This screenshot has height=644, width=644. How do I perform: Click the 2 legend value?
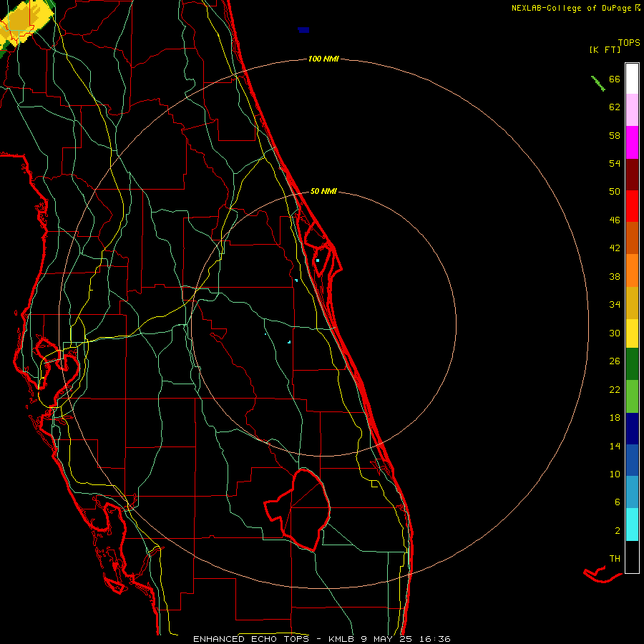coord(618,531)
